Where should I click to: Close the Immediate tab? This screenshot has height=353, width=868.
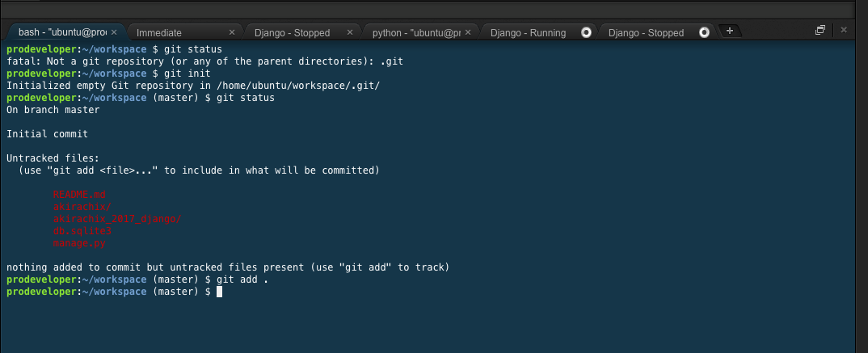tap(232, 32)
